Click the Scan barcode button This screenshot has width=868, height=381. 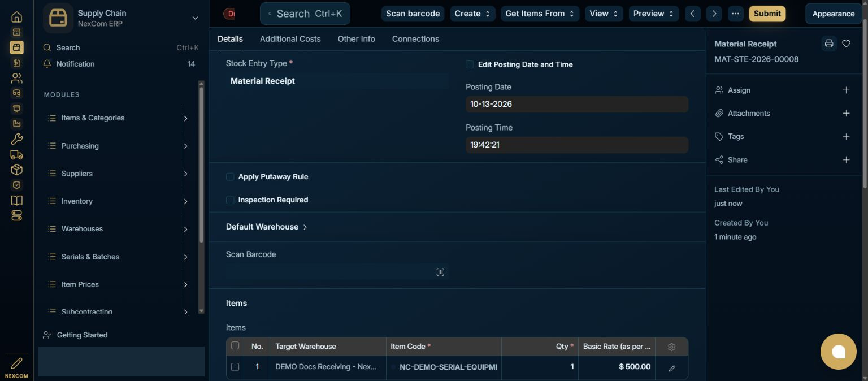click(413, 14)
